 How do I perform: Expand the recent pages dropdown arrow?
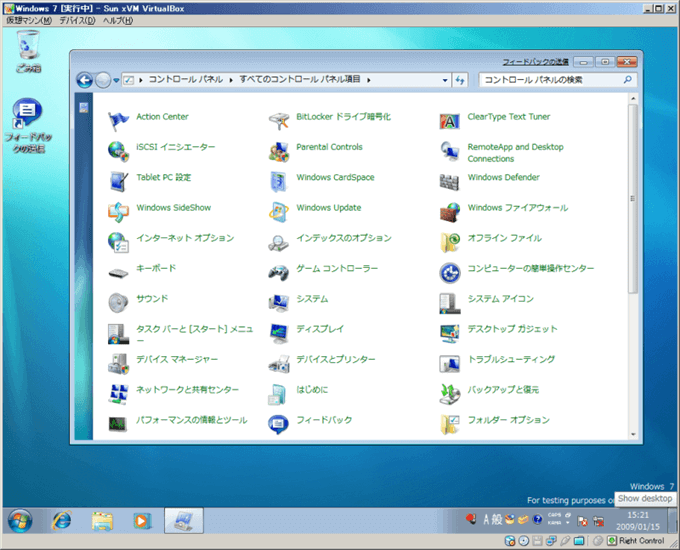coord(117,80)
